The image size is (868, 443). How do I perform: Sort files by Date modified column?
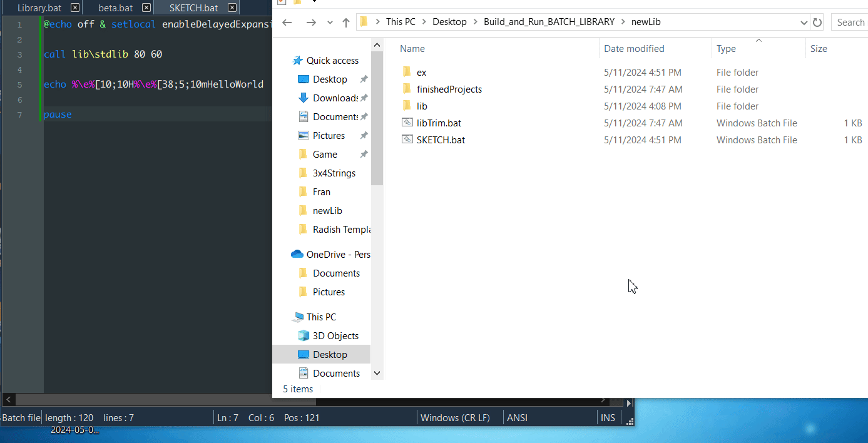point(634,49)
